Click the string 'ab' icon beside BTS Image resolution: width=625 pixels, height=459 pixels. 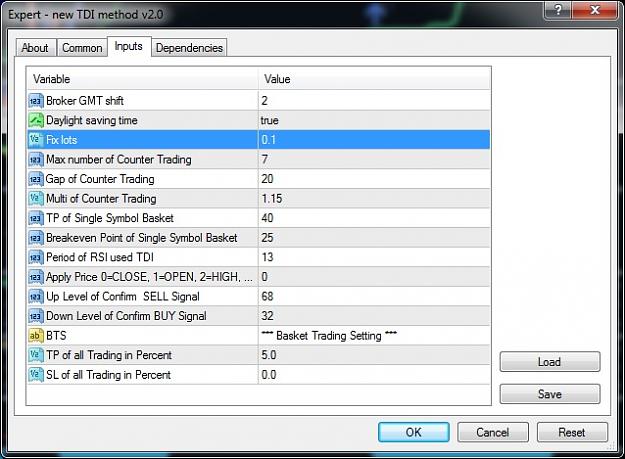35,335
